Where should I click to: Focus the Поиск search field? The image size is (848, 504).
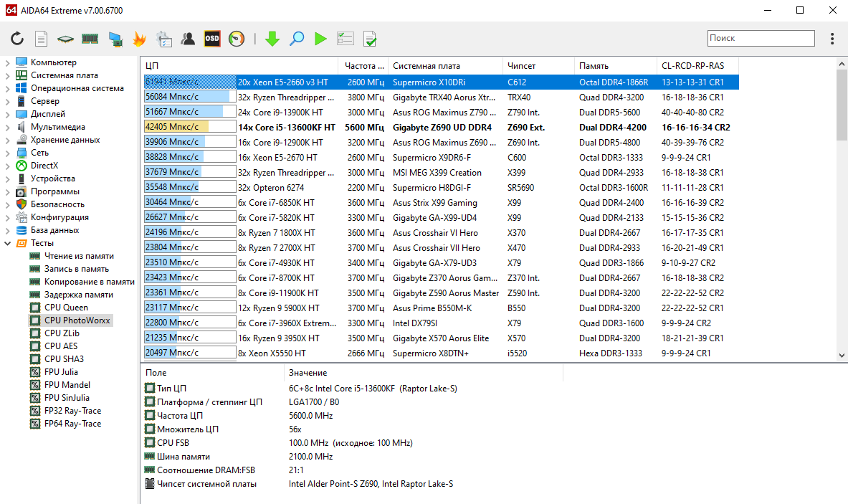click(x=761, y=38)
